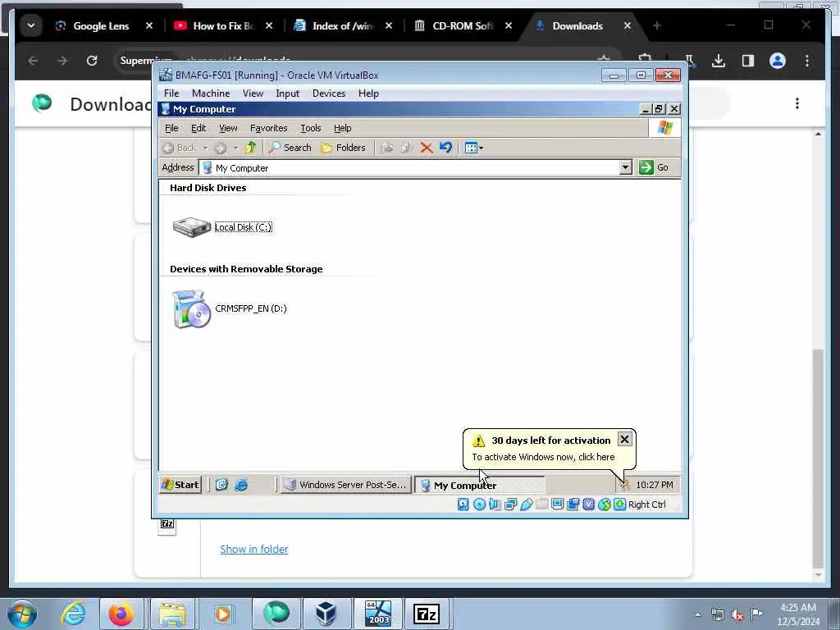
Task: Expand the Address bar dropdown
Action: point(625,167)
